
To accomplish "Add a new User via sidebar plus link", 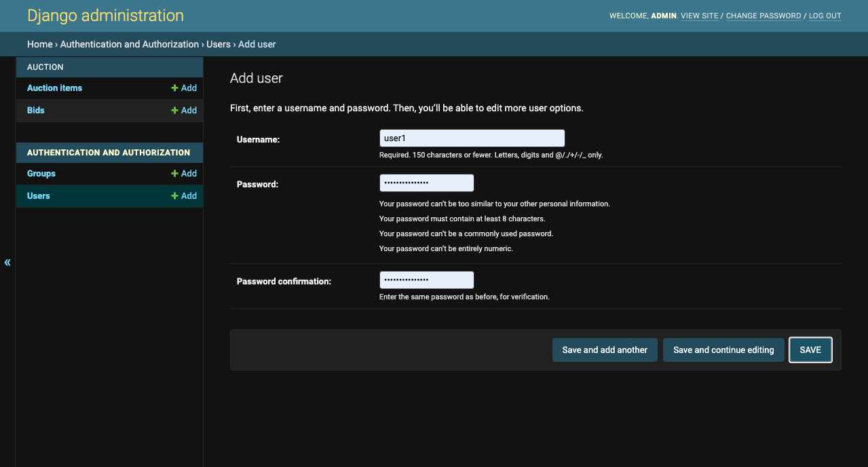I will point(184,195).
